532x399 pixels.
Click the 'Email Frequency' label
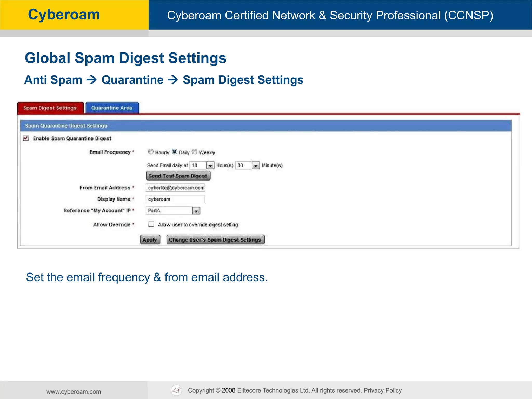coord(110,152)
